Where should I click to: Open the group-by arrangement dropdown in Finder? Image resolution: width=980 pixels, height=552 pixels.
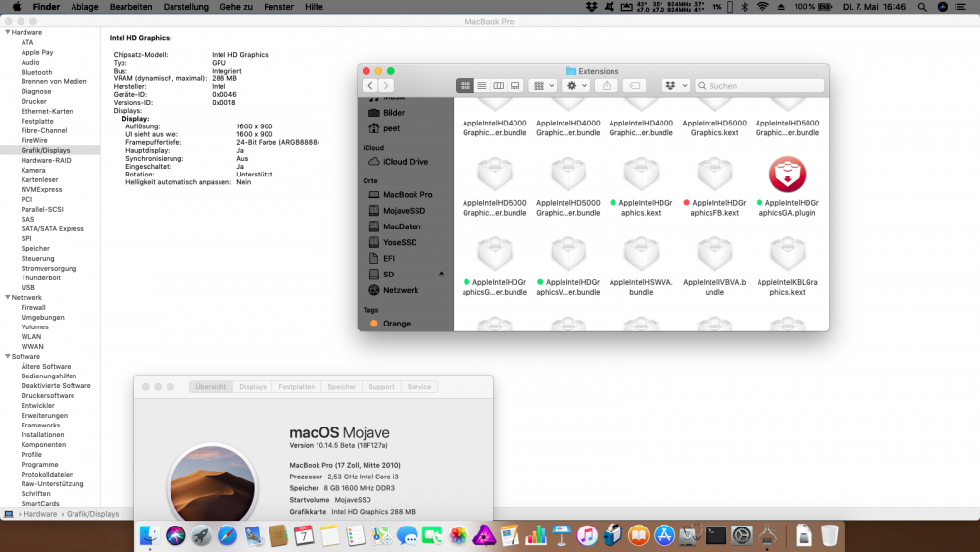click(543, 85)
